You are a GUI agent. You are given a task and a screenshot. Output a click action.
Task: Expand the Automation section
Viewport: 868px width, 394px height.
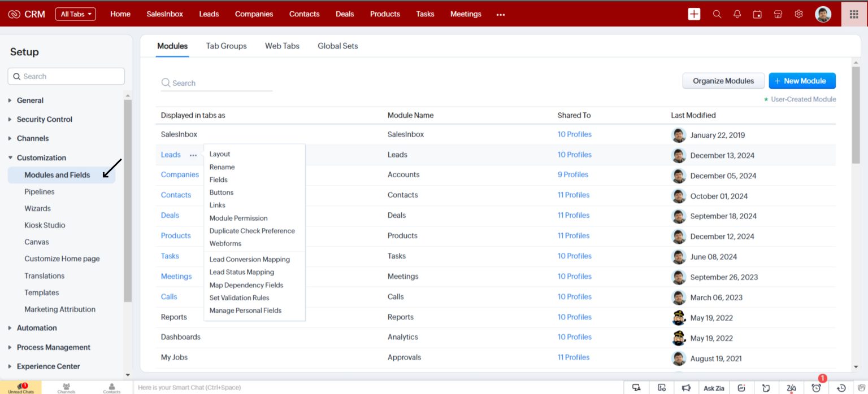tap(37, 328)
